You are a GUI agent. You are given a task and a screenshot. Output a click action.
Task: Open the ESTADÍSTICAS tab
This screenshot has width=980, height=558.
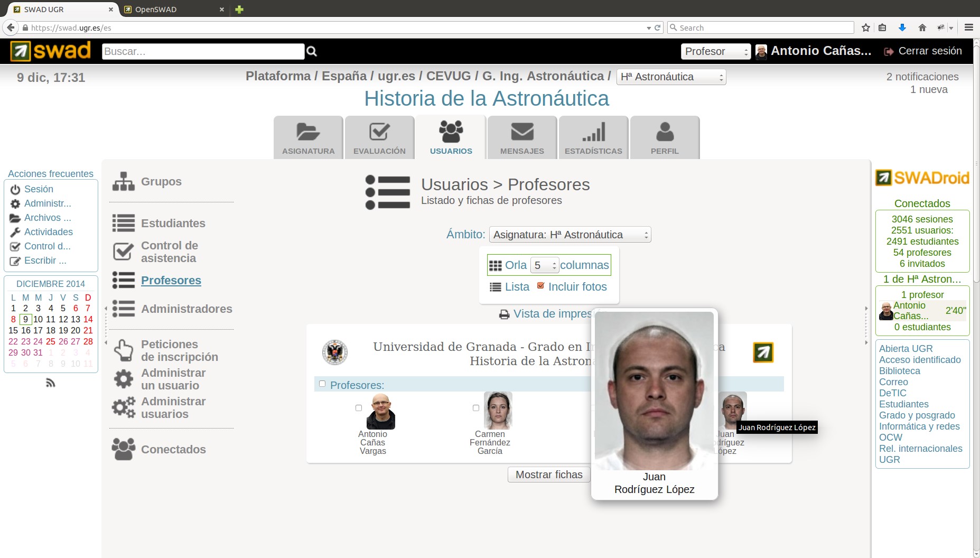coord(593,137)
